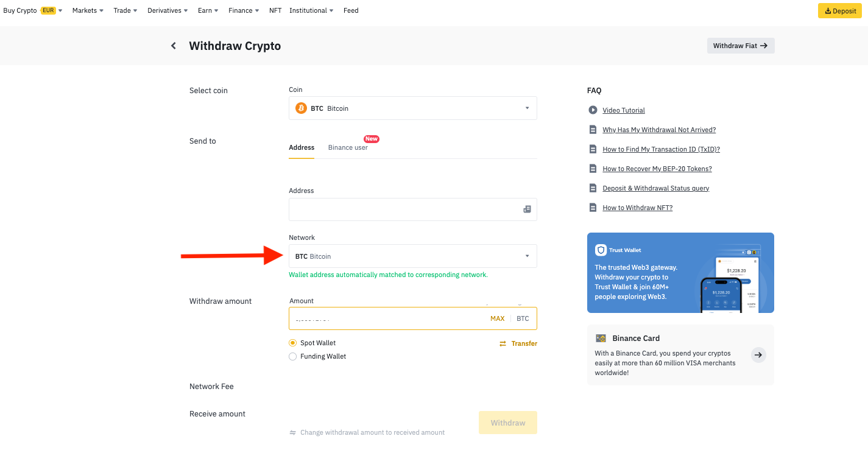Click the Video Tutorial play icon
868x453 pixels.
tap(593, 110)
